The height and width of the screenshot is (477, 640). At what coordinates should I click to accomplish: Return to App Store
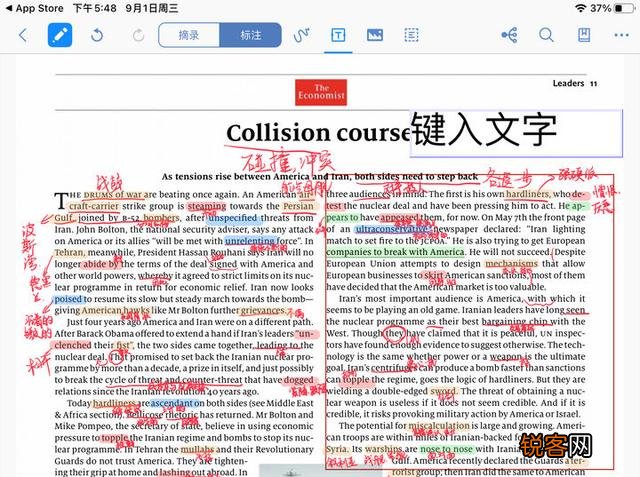coord(35,8)
